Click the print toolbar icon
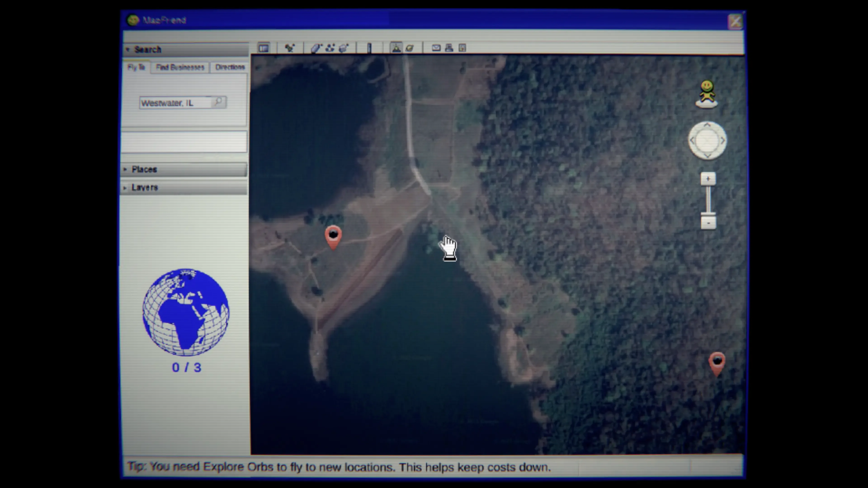The image size is (868, 488). (x=449, y=48)
